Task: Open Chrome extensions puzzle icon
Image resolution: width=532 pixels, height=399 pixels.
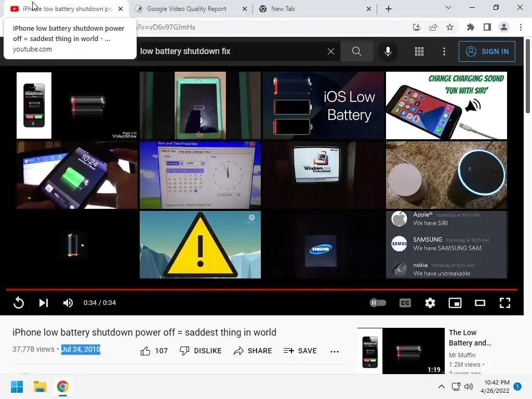Action: pos(471,27)
